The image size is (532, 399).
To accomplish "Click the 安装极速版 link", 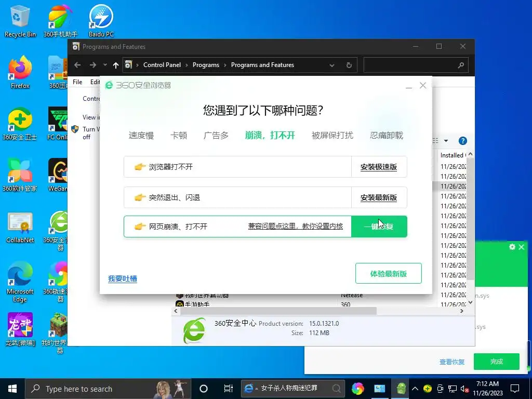I will [379, 167].
